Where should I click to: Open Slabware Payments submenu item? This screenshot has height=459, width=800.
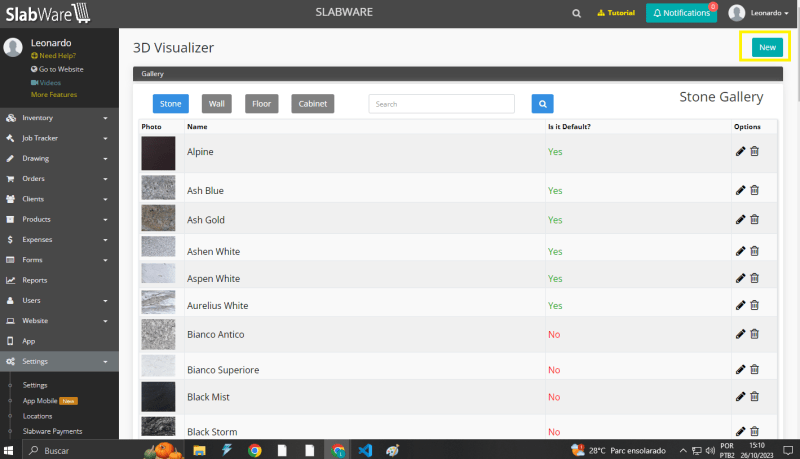[x=53, y=431]
